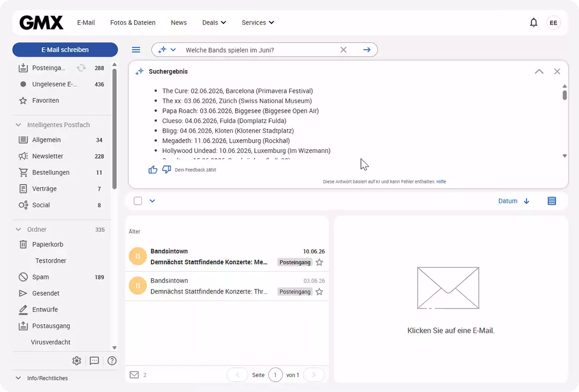Close the Suchergebnis panel
The width and height of the screenshot is (579, 392).
[557, 71]
